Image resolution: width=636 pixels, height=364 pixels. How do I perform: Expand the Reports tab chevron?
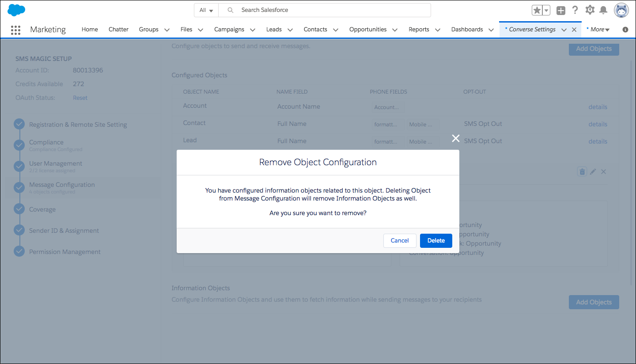point(438,30)
